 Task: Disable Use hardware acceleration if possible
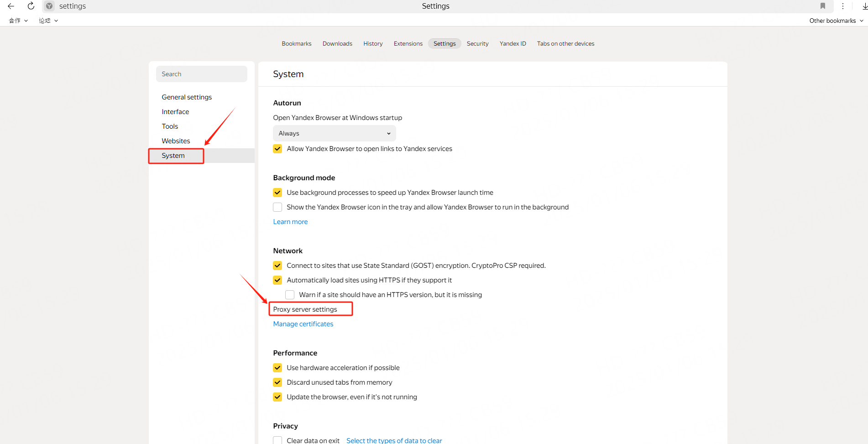277,368
